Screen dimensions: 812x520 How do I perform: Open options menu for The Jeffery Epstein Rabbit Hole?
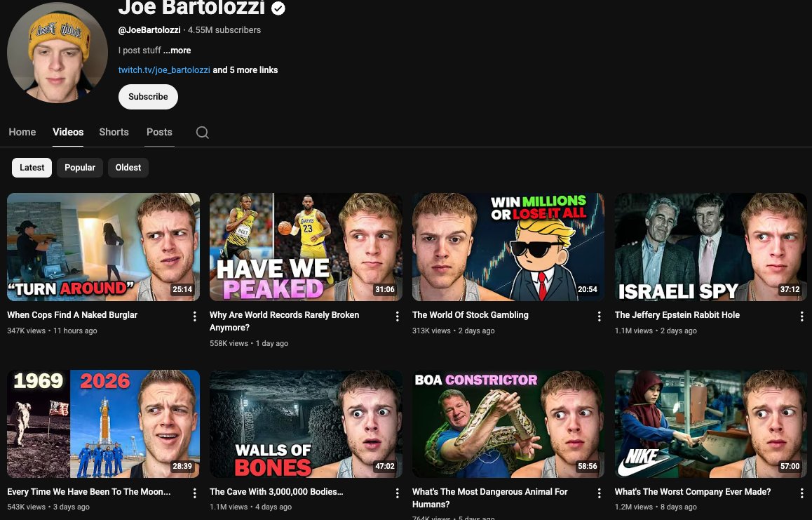(801, 316)
